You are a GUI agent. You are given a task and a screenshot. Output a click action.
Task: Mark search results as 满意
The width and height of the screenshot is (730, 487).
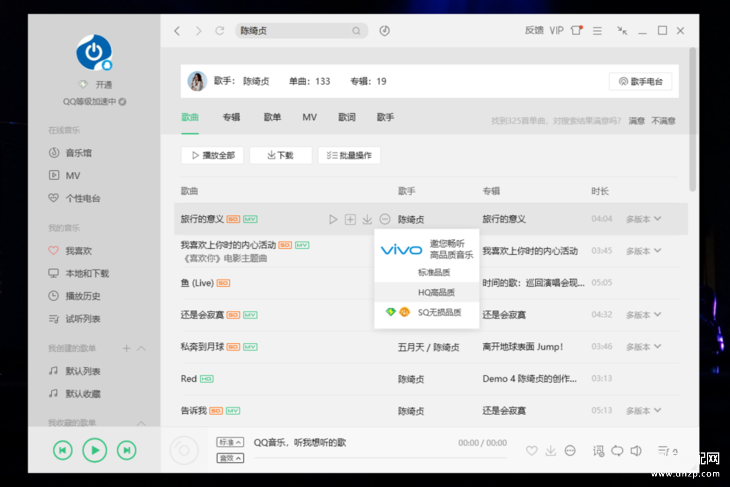[x=636, y=121]
